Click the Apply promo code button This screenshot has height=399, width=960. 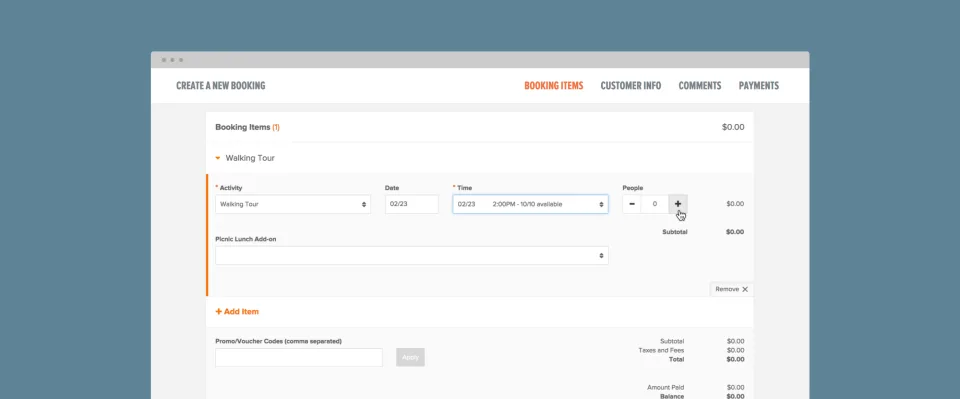point(410,357)
